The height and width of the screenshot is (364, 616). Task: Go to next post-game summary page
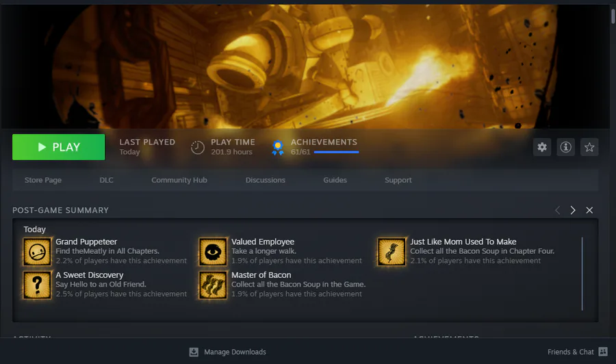[573, 210]
